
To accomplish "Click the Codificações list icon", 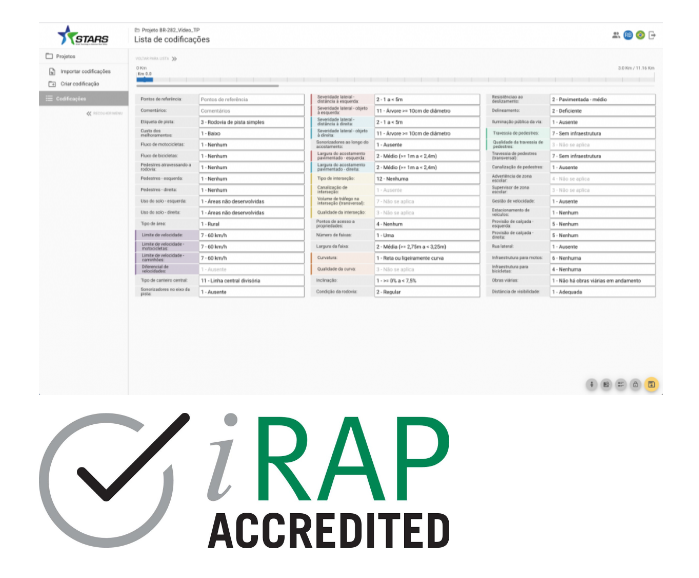I will click(x=49, y=98).
